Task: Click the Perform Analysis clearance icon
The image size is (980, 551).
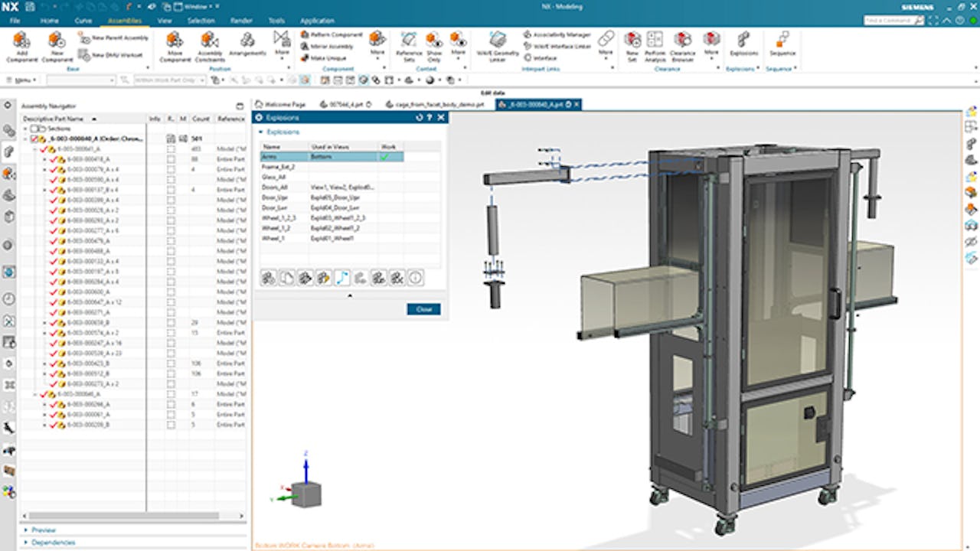Action: (x=655, y=41)
